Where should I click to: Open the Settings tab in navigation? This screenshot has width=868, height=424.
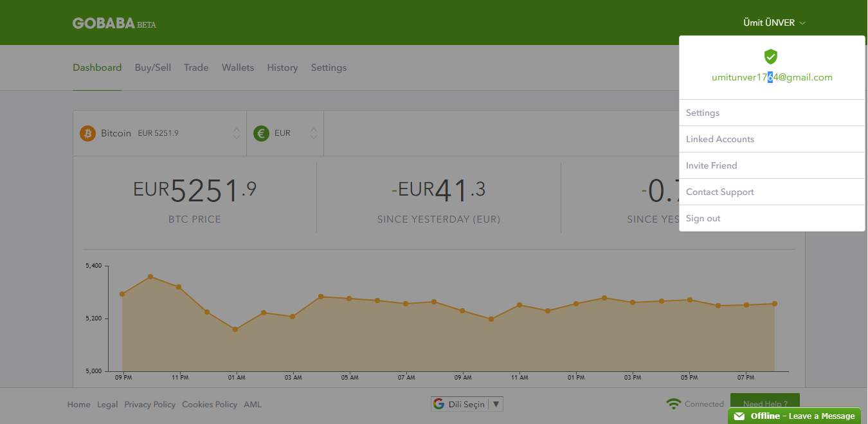click(x=329, y=68)
